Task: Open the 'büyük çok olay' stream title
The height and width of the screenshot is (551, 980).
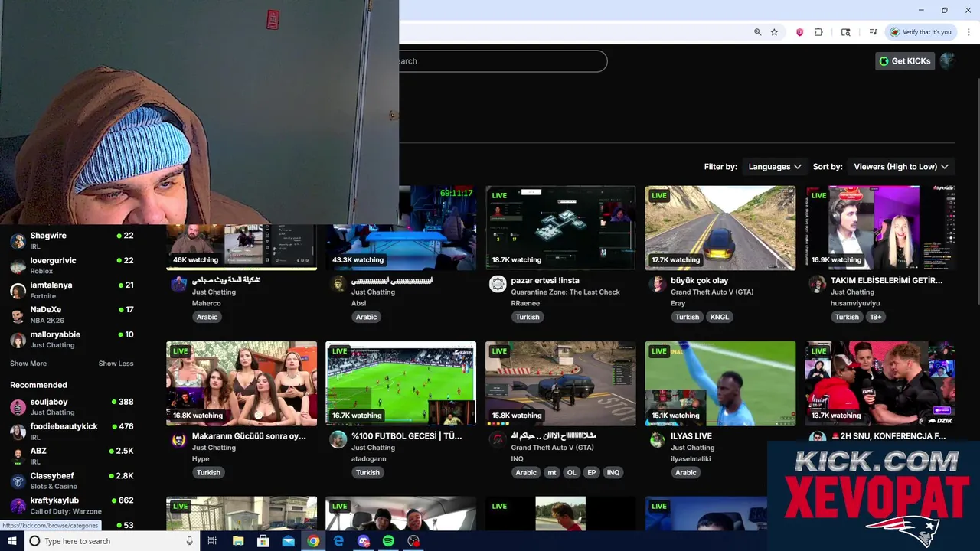Action: click(x=699, y=280)
